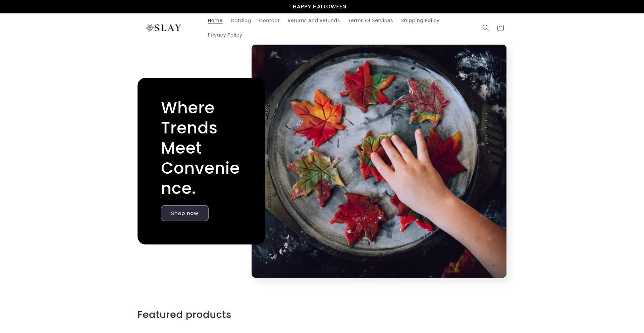Open the Shipping Policy link

coord(420,20)
